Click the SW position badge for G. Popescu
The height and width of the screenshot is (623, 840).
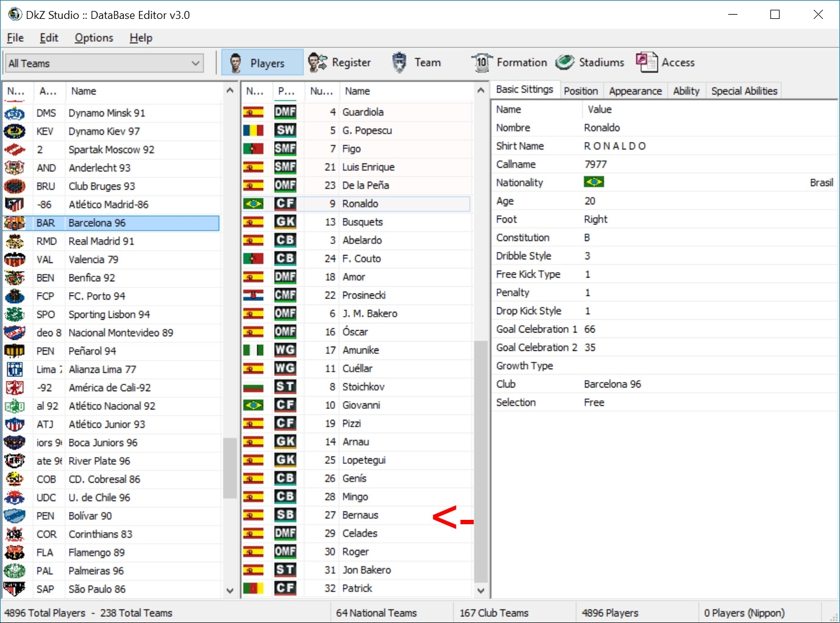click(x=285, y=131)
